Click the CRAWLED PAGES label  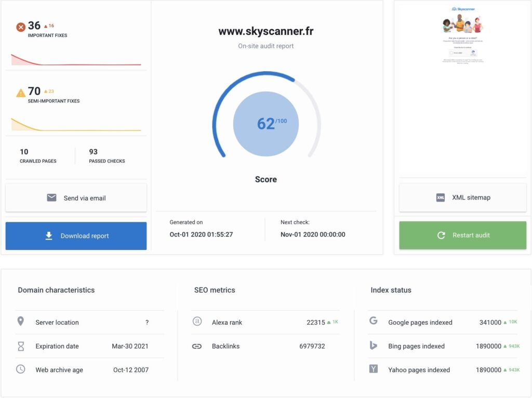(38, 161)
